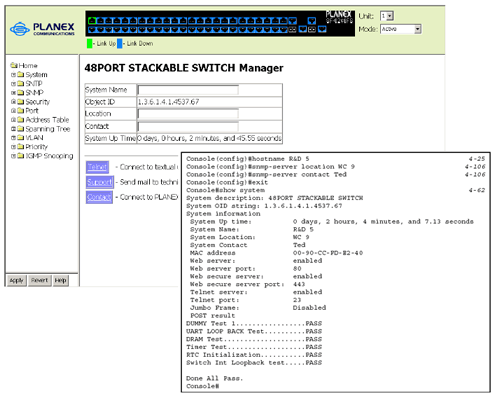Click the Port folder icon
Viewport: 500px width, 400px height.
coord(21,110)
